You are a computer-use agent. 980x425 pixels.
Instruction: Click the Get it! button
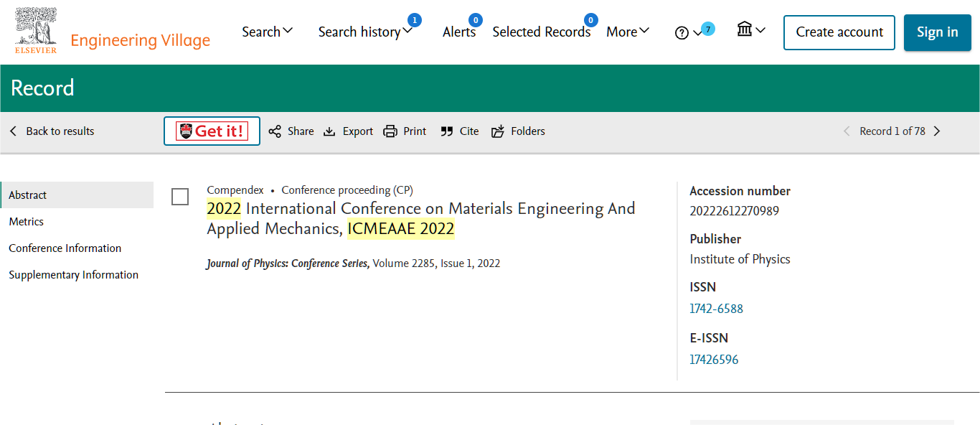point(212,131)
